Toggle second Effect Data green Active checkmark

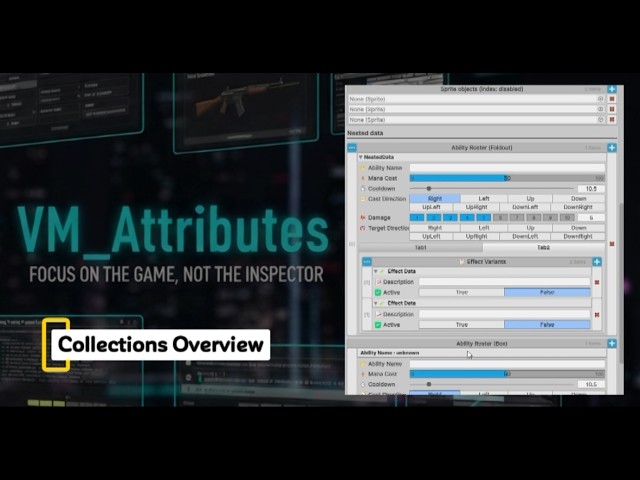pos(378,324)
